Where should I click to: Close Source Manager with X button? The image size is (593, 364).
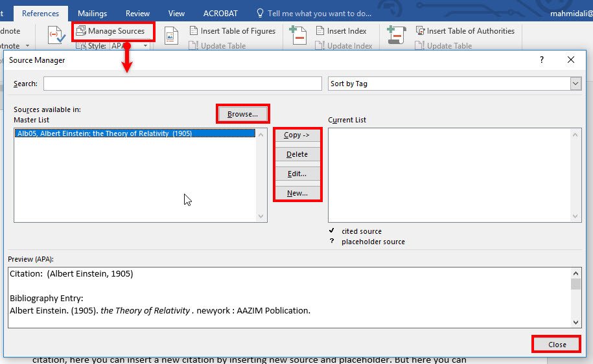click(571, 60)
